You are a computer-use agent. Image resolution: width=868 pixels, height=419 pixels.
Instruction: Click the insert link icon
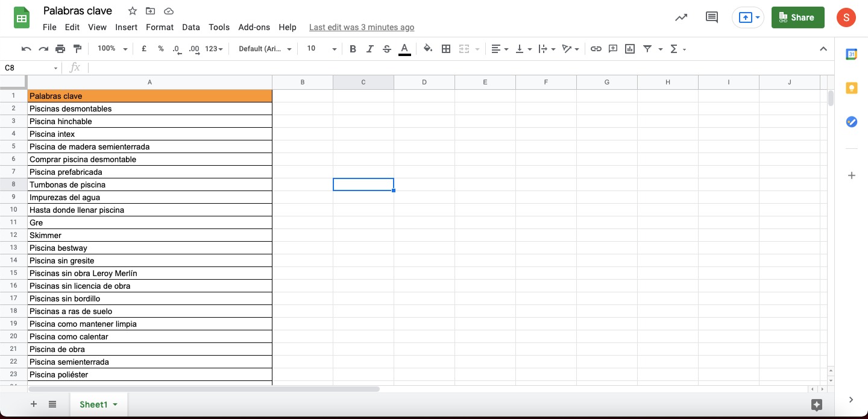coord(596,49)
